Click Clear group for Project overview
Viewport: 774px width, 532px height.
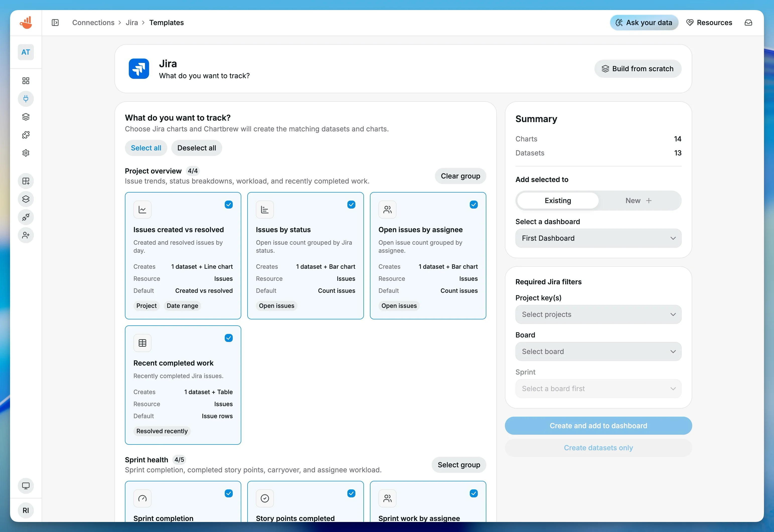[x=460, y=176]
